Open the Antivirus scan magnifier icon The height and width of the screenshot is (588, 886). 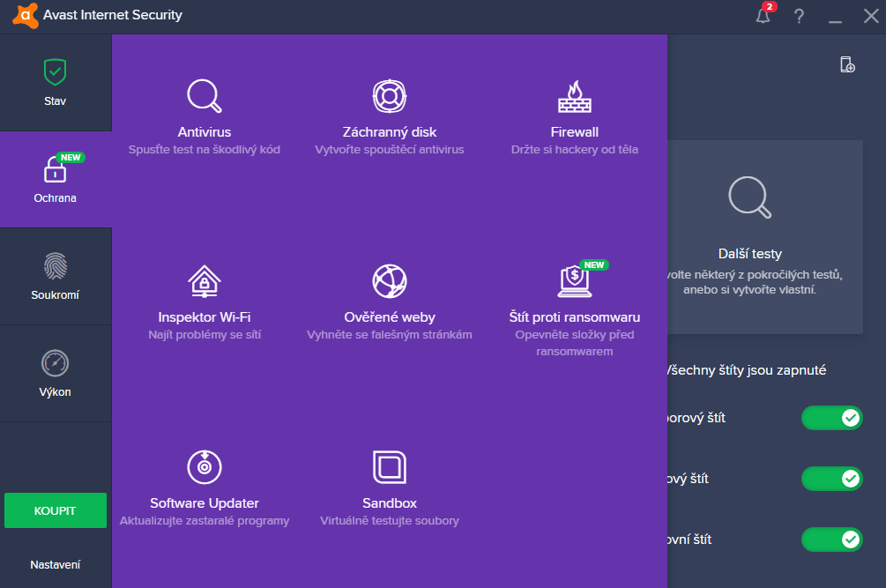[x=204, y=96]
